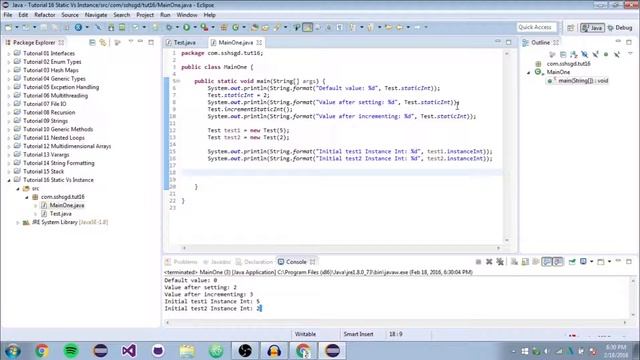The height and width of the screenshot is (360, 640).
Task: Click the Windows Start button
Action: 13,351
